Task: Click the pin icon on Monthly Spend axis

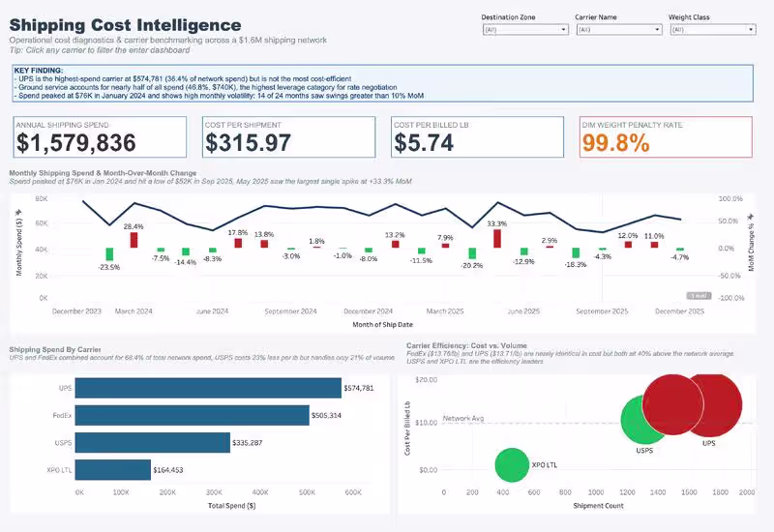Action: [18, 212]
